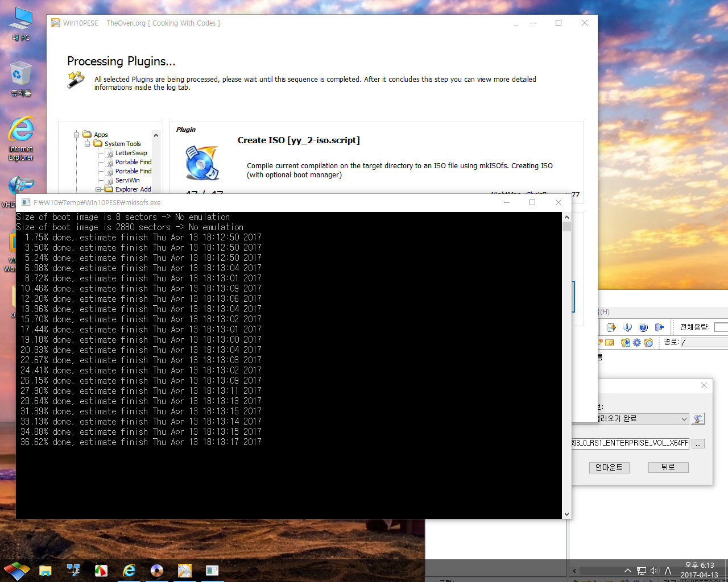
Task: Open the Windows Start button
Action: coord(16,571)
